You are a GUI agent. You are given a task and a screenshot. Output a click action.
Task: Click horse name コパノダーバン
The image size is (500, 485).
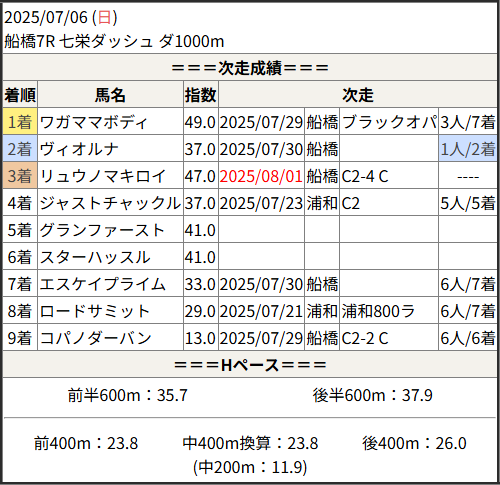point(96,338)
